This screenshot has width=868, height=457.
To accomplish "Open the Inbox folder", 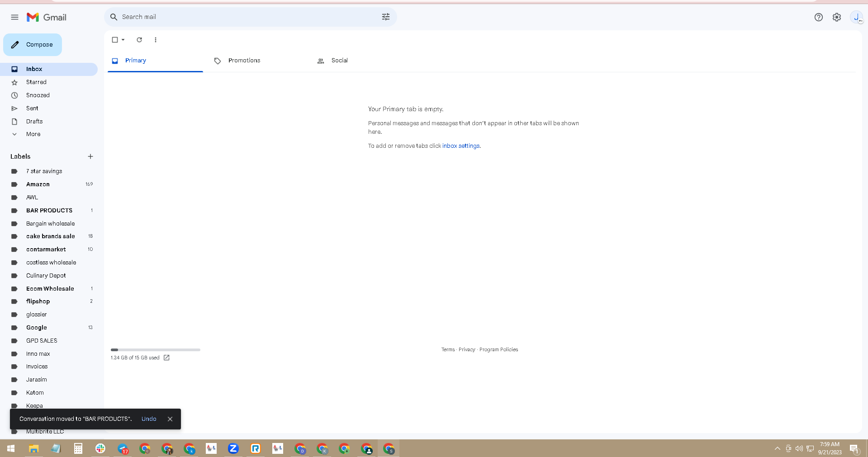I will click(x=49, y=69).
